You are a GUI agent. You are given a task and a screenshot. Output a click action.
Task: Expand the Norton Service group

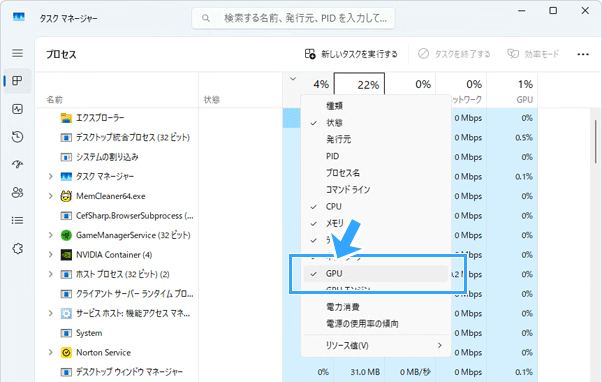(50, 352)
